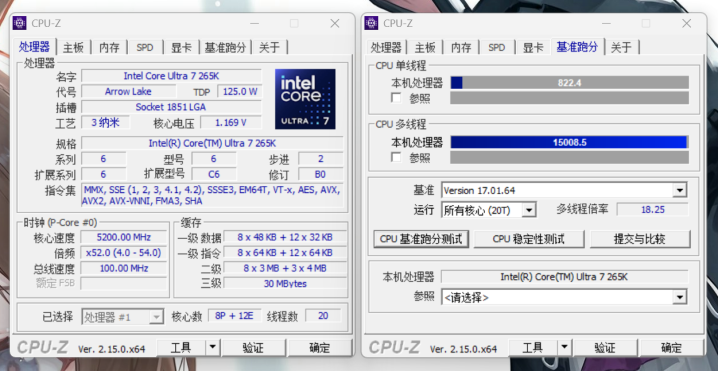Switch to 主板 tab in left window
The width and height of the screenshot is (718, 371).
click(73, 47)
